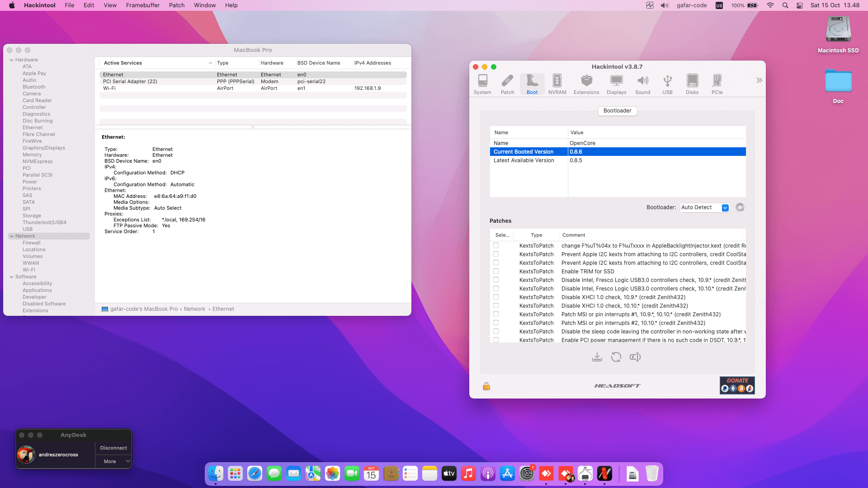Image resolution: width=868 pixels, height=488 pixels.
Task: Open the Disks toolbar icon
Action: (692, 84)
